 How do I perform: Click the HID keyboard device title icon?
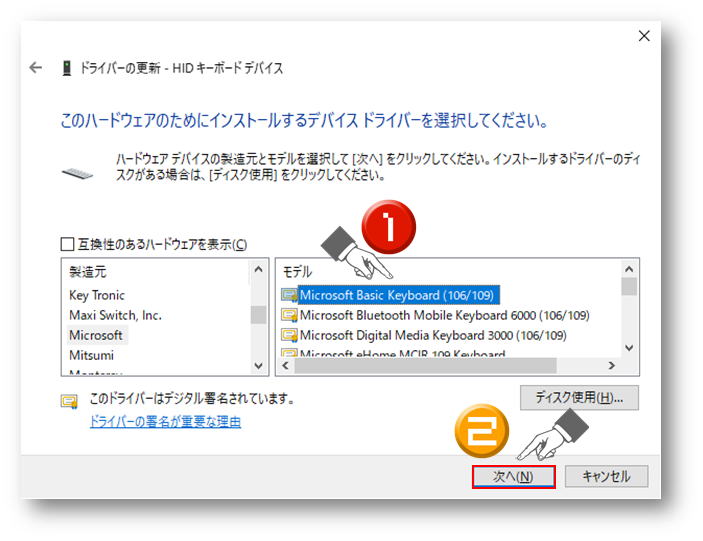67,68
